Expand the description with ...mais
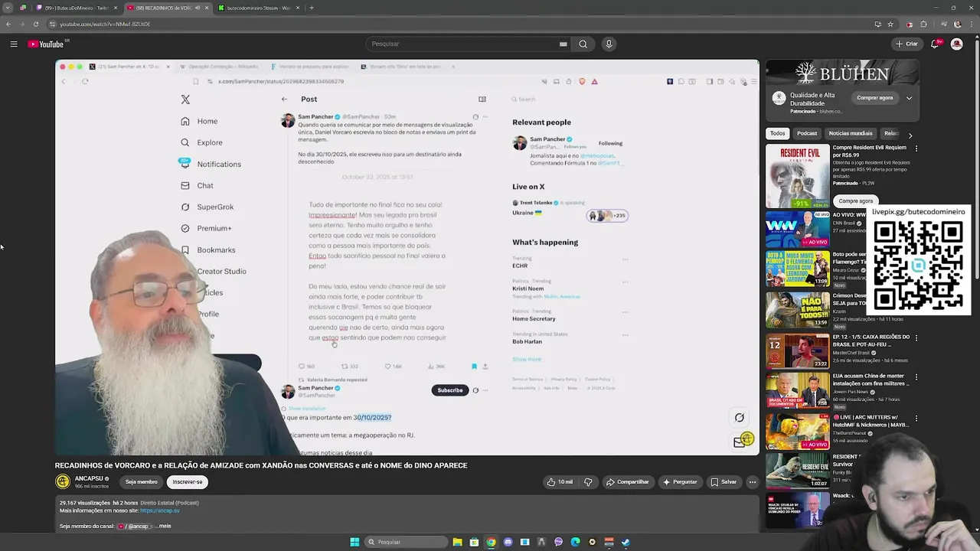The width and height of the screenshot is (980, 551). (163, 527)
